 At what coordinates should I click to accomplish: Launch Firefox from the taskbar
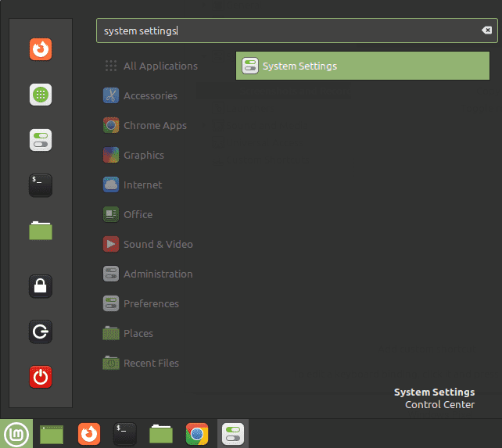coord(89,434)
